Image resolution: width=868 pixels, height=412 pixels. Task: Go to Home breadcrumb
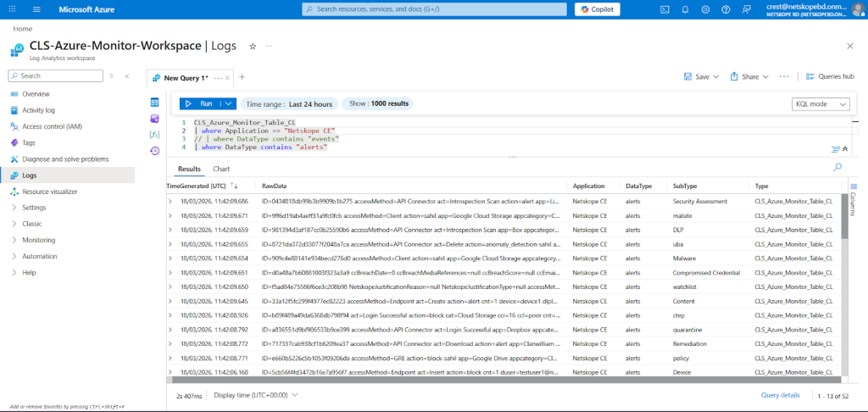[23, 29]
